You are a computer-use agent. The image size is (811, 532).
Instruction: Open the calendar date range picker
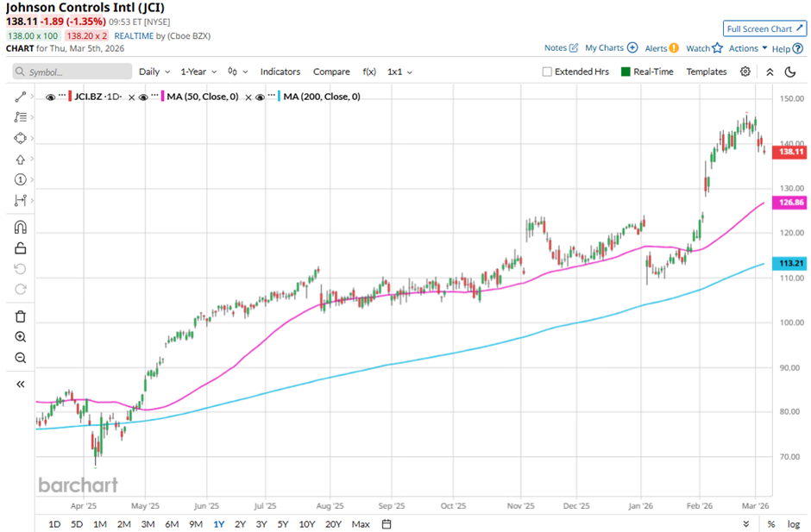point(387,523)
